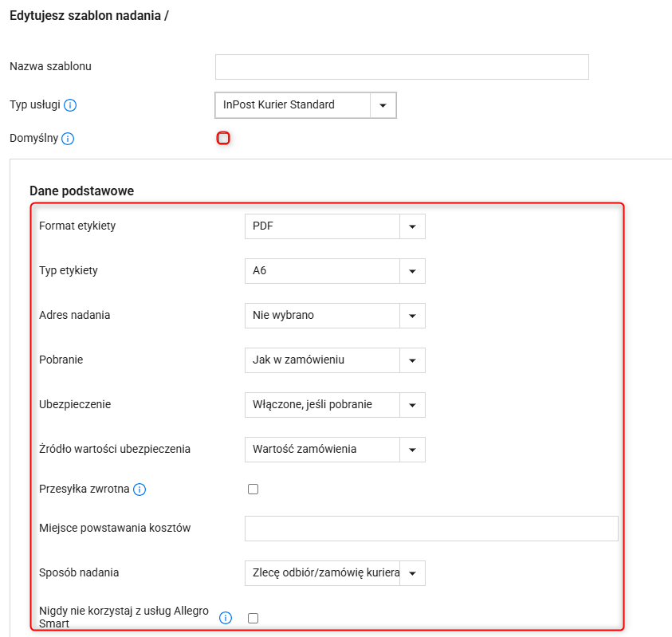Click info icon beside Domyślny label
The height and width of the screenshot is (637, 672).
coord(68,139)
